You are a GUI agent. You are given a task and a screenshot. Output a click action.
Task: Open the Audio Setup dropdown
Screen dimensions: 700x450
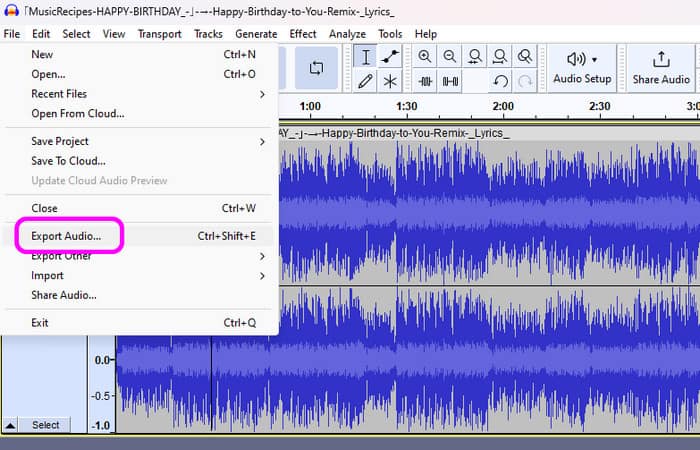click(x=582, y=68)
